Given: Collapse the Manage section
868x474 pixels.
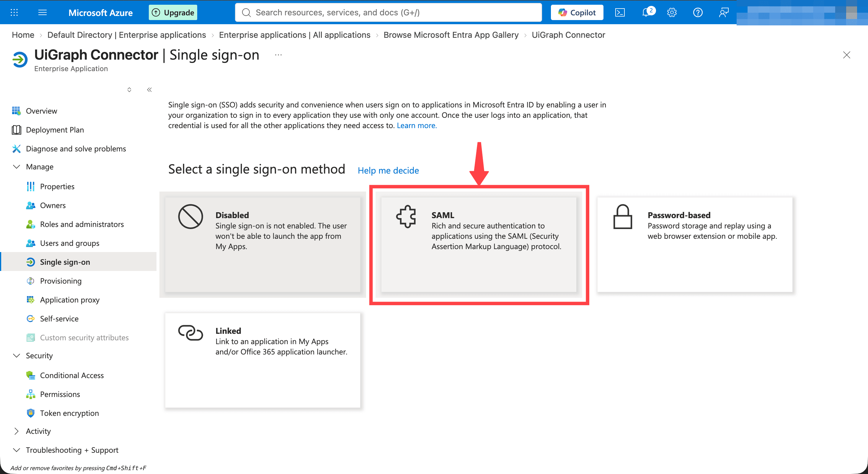Looking at the screenshot, I should pyautogui.click(x=16, y=167).
